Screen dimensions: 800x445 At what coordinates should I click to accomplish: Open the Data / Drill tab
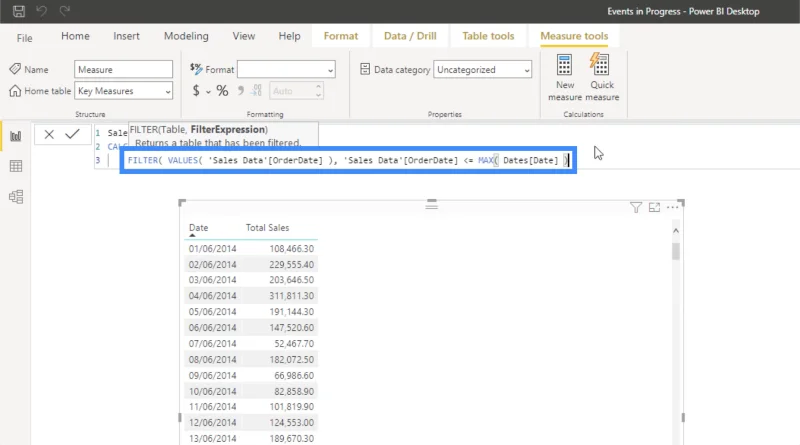point(410,36)
